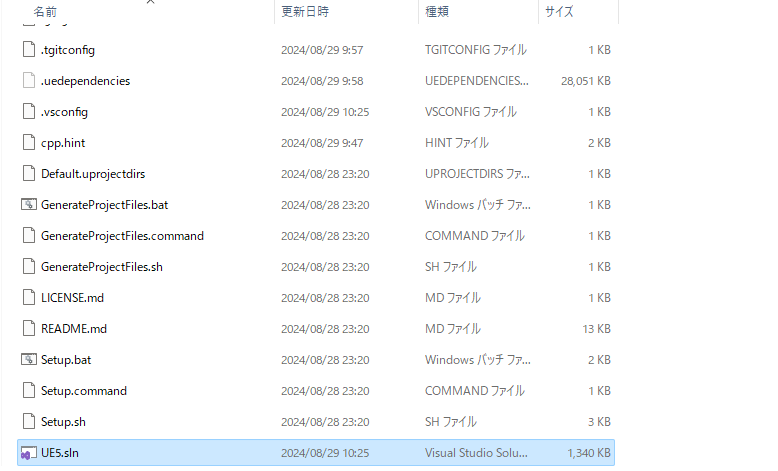Screen dimensions: 778x471
Task: Click the UEDEPENDENCIES... type cell
Action: [x=477, y=80]
